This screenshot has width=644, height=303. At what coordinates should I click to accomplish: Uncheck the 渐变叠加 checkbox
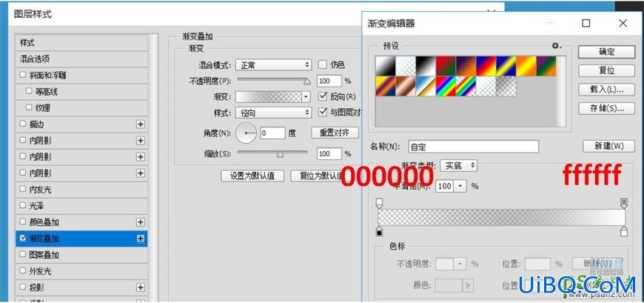pos(23,238)
